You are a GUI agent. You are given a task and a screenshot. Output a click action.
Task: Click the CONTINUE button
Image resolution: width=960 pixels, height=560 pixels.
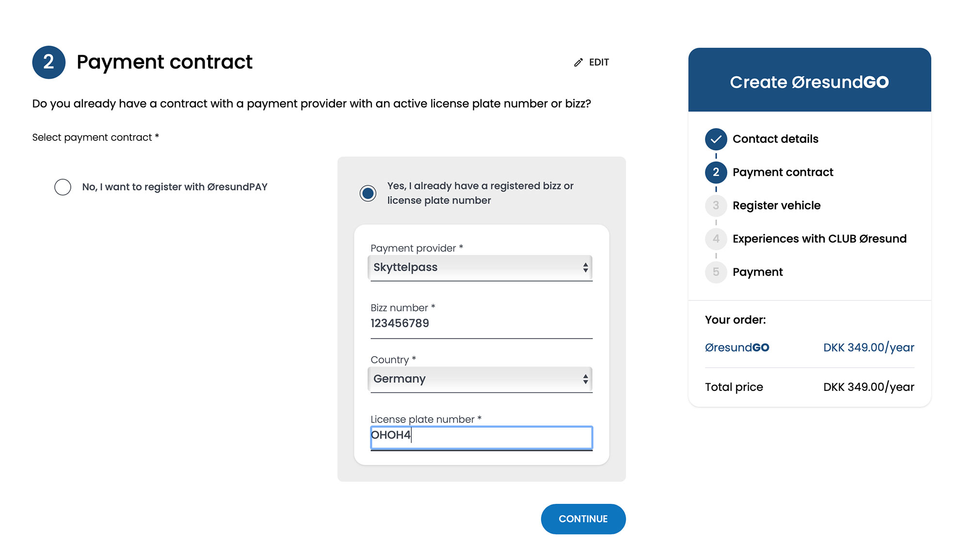tap(584, 519)
